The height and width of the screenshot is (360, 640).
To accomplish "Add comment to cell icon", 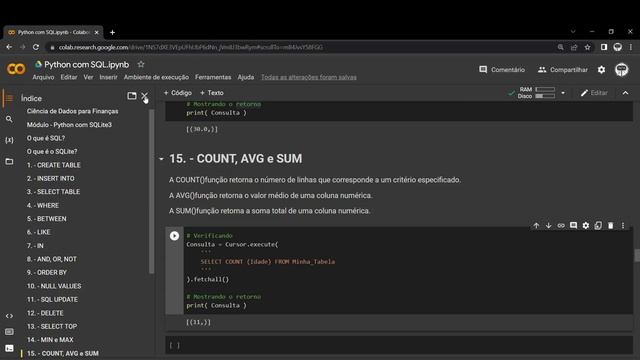I will pyautogui.click(x=573, y=225).
